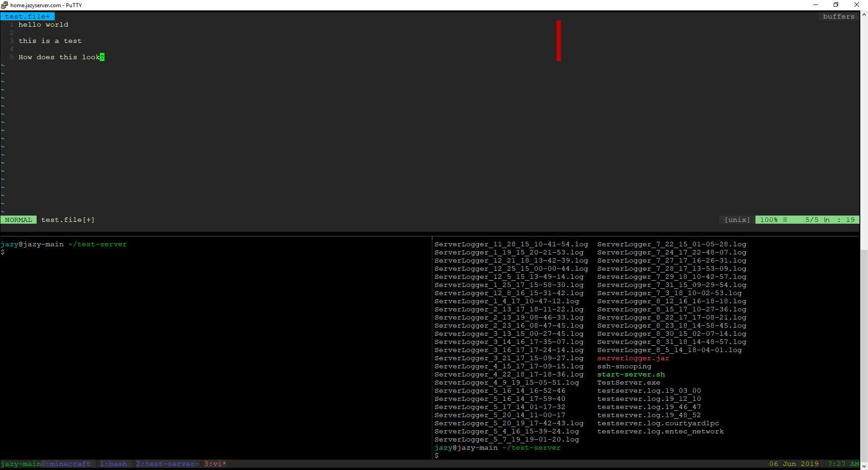The image size is (868, 470).
Task: Click the 100% position indicator
Action: (769, 220)
